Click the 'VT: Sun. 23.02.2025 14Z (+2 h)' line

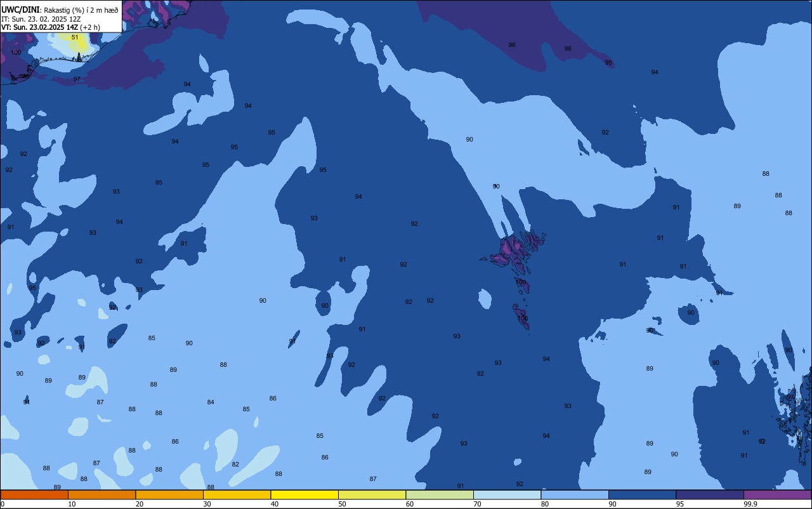(x=51, y=27)
